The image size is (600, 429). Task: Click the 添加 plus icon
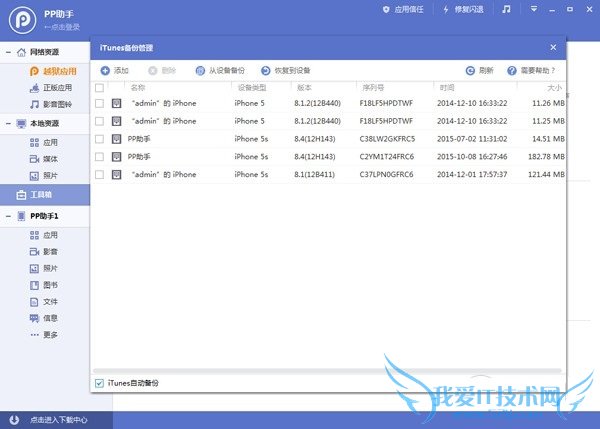(x=105, y=70)
